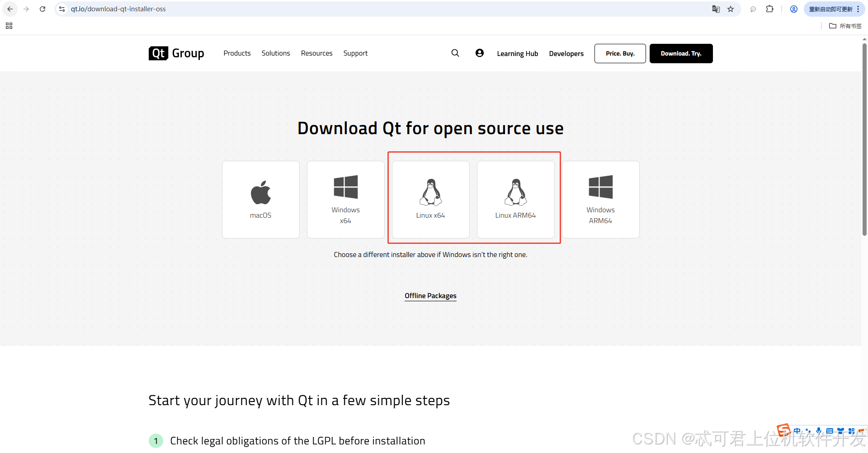This screenshot has width=868, height=453.
Task: View site information icon in address bar
Action: pos(62,9)
